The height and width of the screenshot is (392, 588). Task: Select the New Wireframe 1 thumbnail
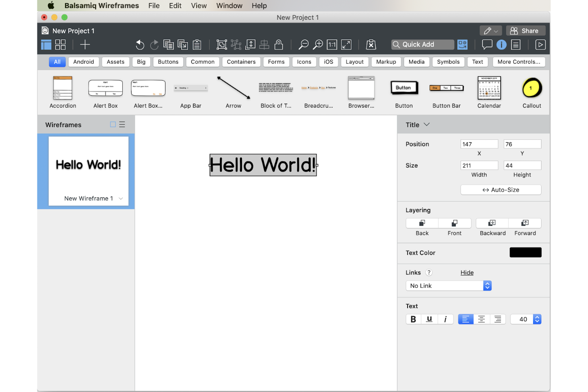pyautogui.click(x=89, y=171)
